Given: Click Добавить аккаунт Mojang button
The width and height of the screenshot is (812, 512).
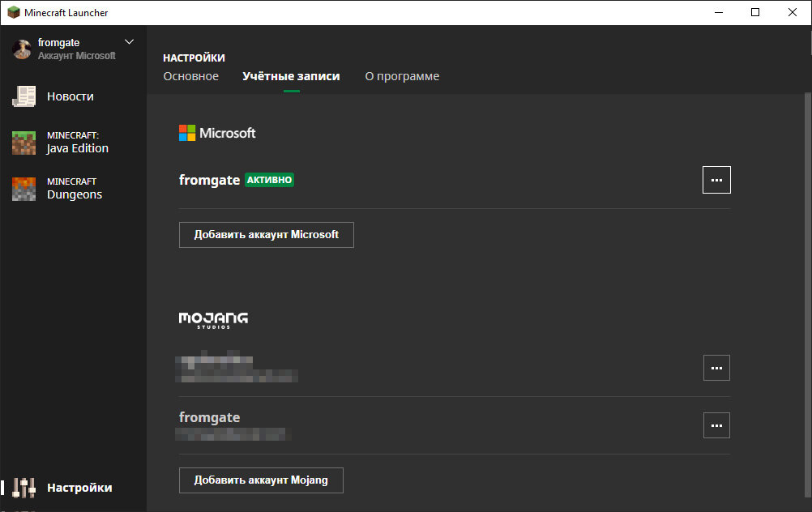Looking at the screenshot, I should pos(261,480).
